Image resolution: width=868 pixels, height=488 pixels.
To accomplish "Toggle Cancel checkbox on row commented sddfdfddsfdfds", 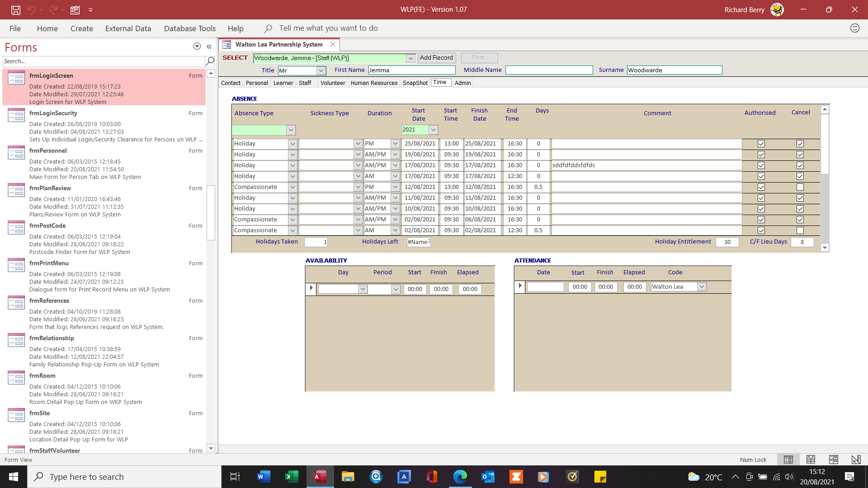I will pyautogui.click(x=800, y=165).
